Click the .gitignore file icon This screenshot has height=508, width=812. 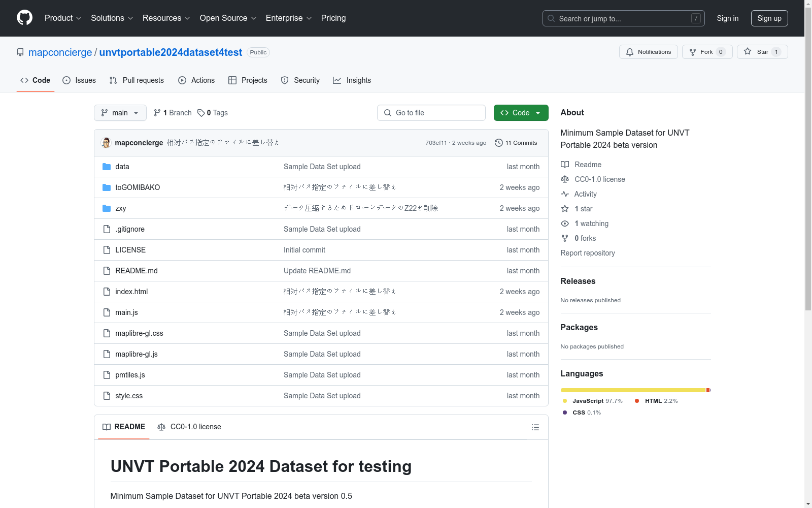(107, 229)
